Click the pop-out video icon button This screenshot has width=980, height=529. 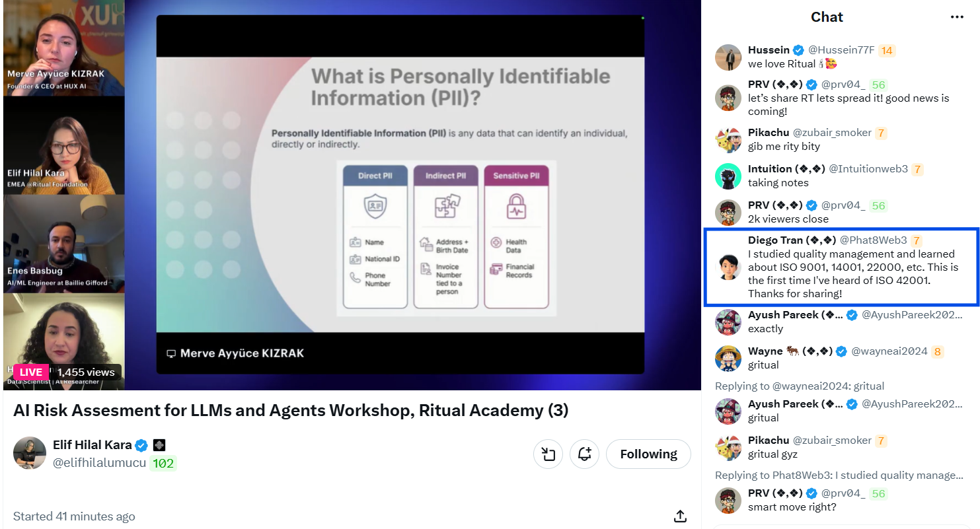pyautogui.click(x=548, y=454)
